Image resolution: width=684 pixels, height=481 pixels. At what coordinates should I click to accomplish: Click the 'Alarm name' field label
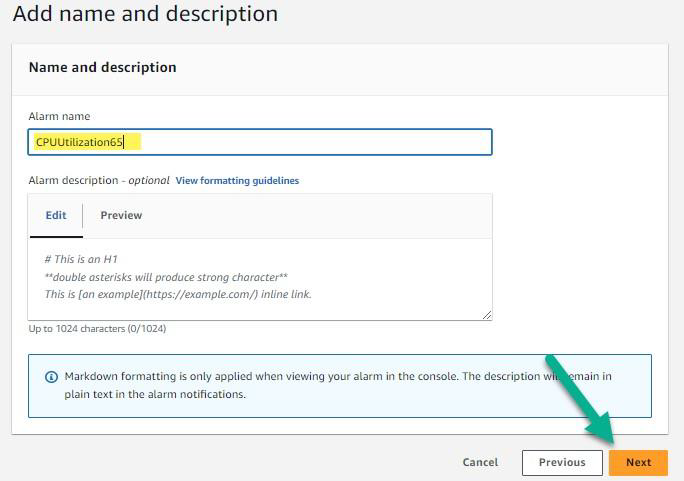[x=59, y=117]
